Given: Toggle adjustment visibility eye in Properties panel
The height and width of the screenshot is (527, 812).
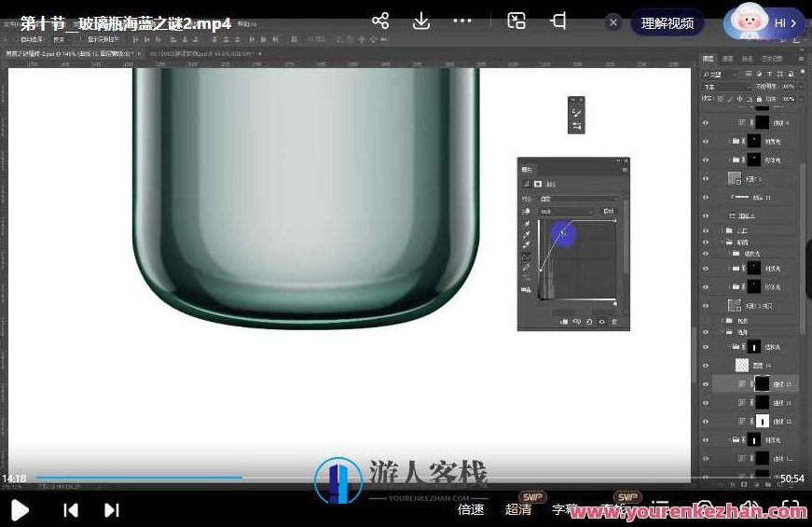Looking at the screenshot, I should tap(601, 322).
